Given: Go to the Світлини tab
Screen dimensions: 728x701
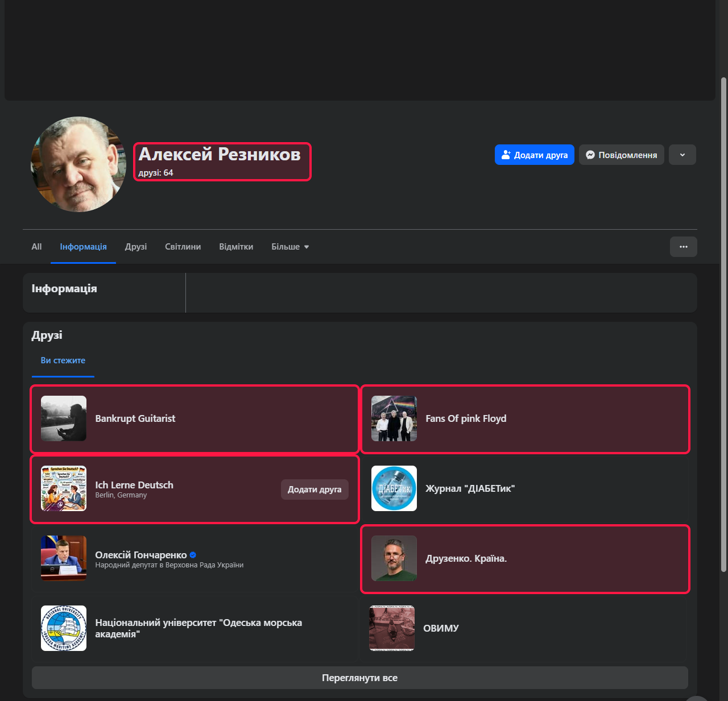Looking at the screenshot, I should coord(183,247).
